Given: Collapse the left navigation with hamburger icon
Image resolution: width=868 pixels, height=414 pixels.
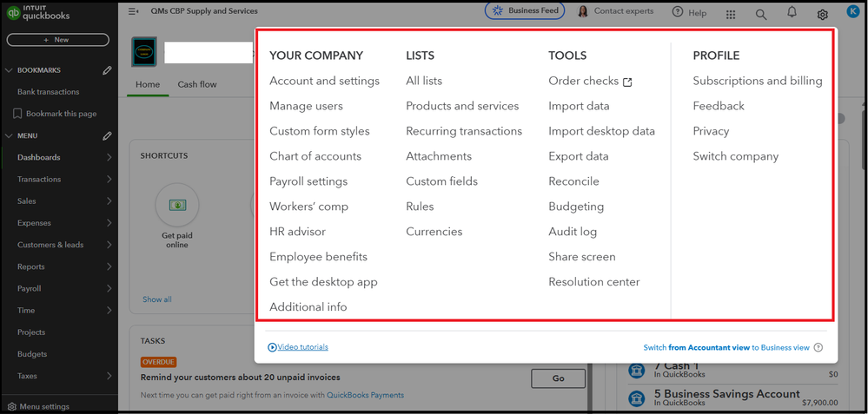Looking at the screenshot, I should click(x=134, y=11).
